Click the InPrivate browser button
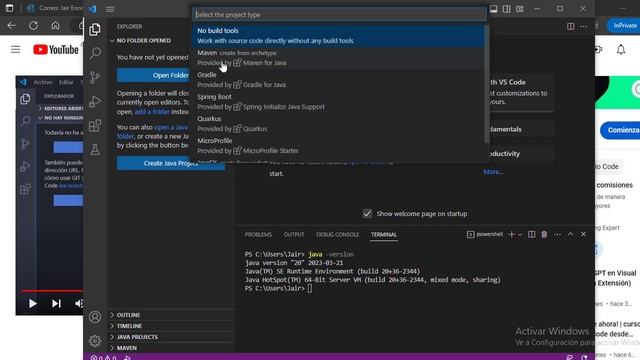 point(624,25)
